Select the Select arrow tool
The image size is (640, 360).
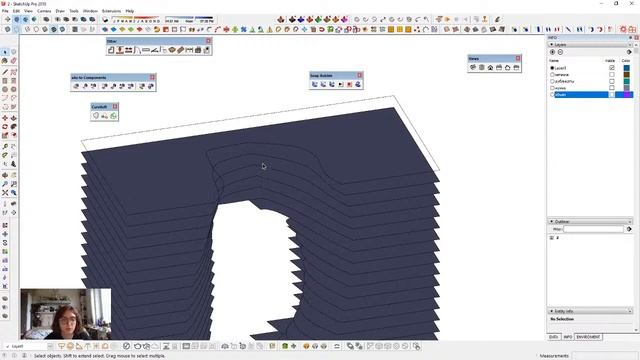pyautogui.click(x=5, y=52)
